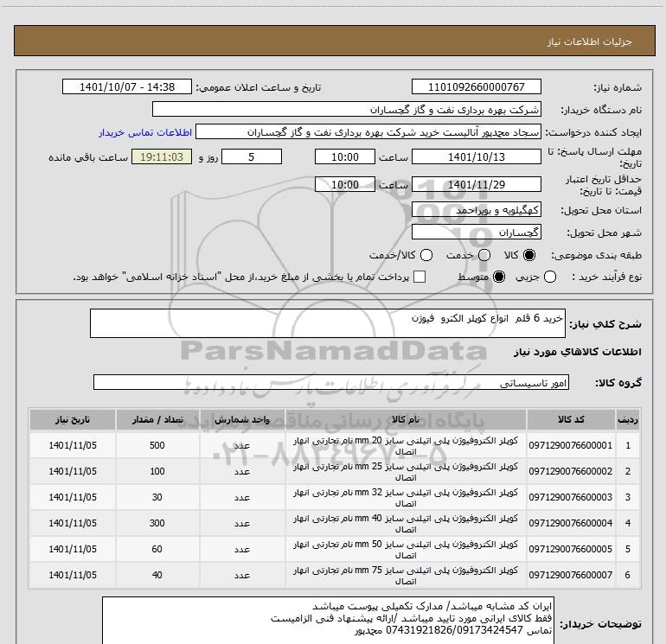Screen dimensions: 666x644
Task: Click the تاریخ نیاز column header
Action: 72,420
